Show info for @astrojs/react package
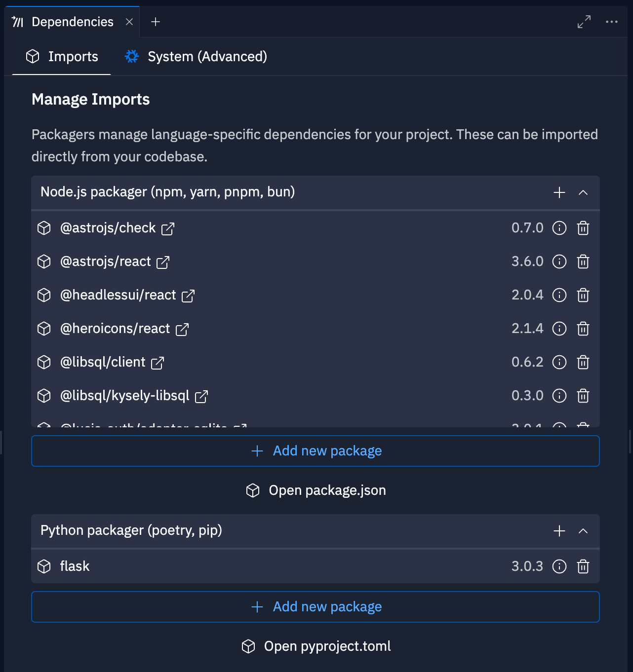This screenshot has height=672, width=633. (559, 261)
